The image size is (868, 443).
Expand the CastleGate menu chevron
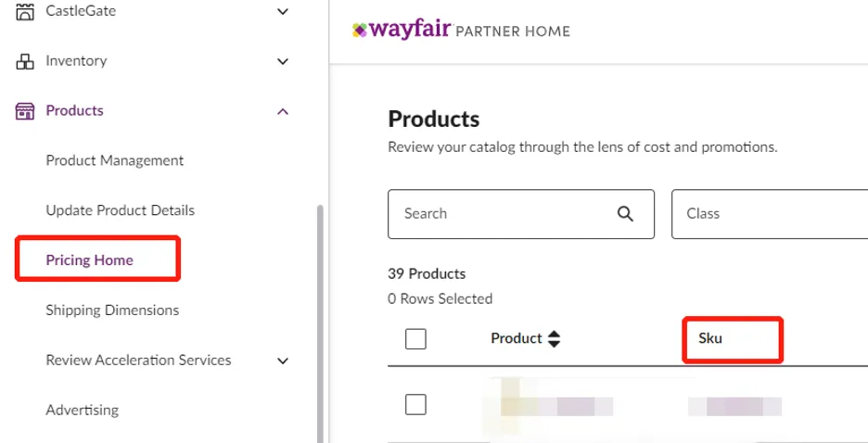pyautogui.click(x=283, y=12)
